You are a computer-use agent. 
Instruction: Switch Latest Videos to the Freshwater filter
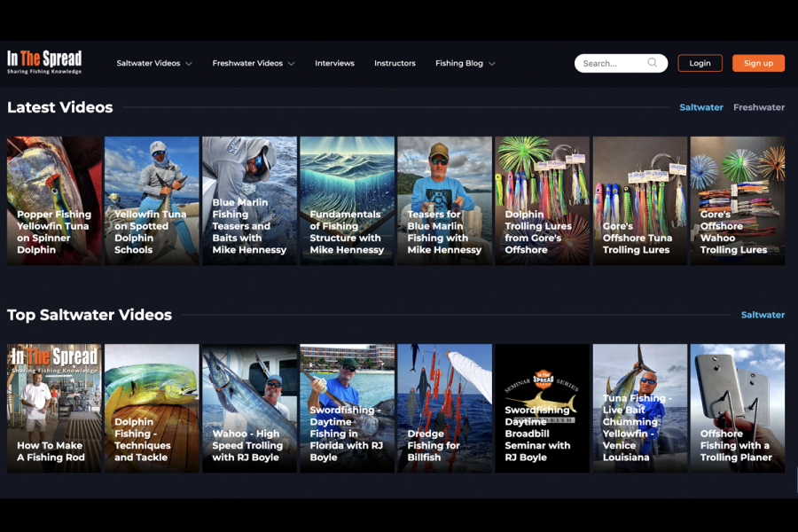[x=759, y=106]
